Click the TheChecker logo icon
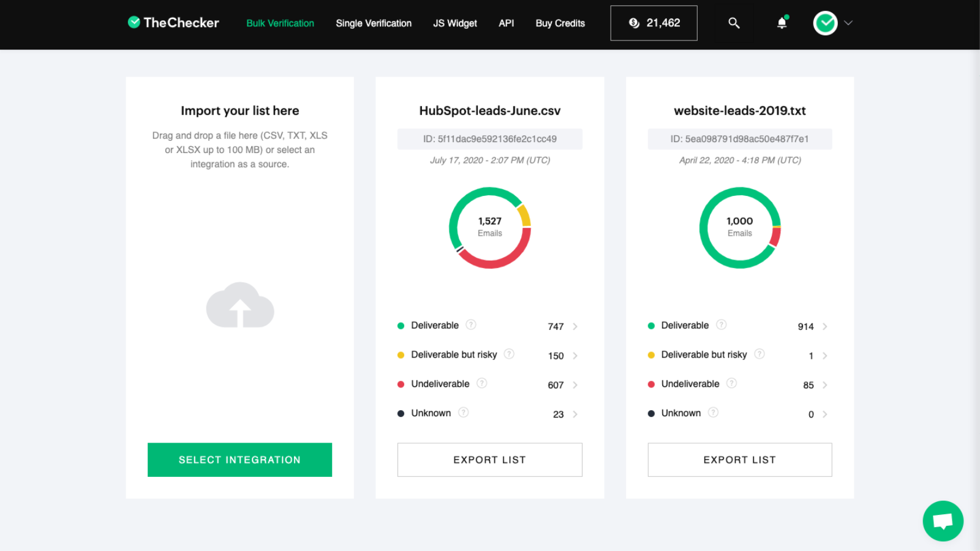Screen dimensions: 980x551 tap(134, 23)
